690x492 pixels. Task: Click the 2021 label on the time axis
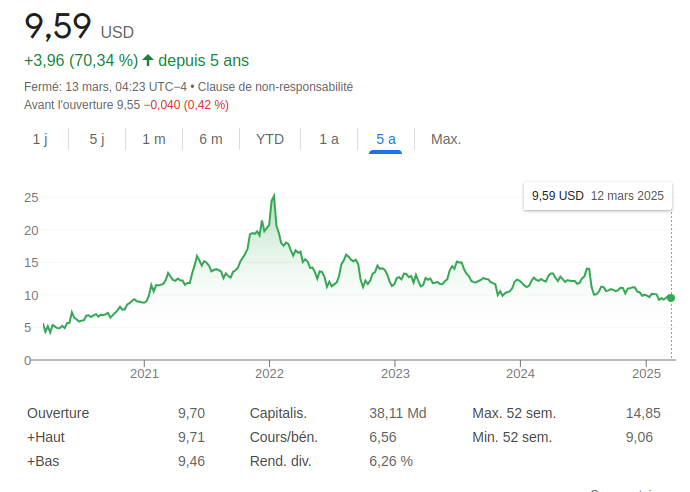(145, 374)
